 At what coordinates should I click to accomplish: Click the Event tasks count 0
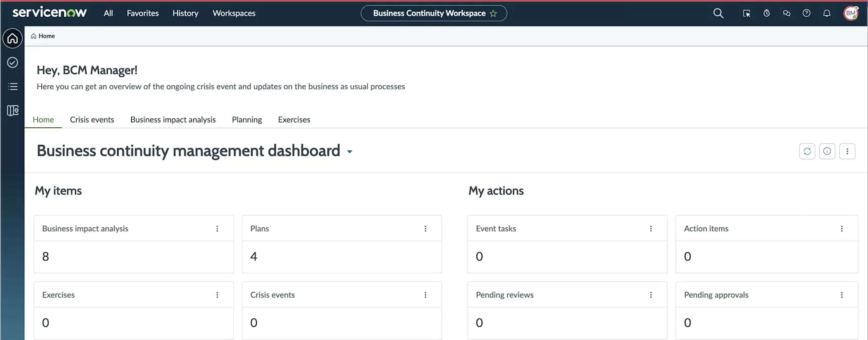tap(479, 256)
